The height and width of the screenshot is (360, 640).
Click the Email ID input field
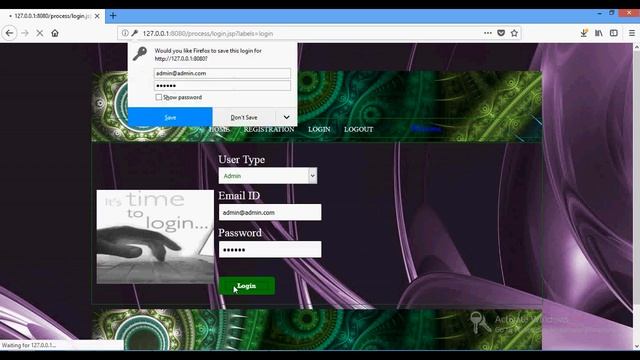270,212
